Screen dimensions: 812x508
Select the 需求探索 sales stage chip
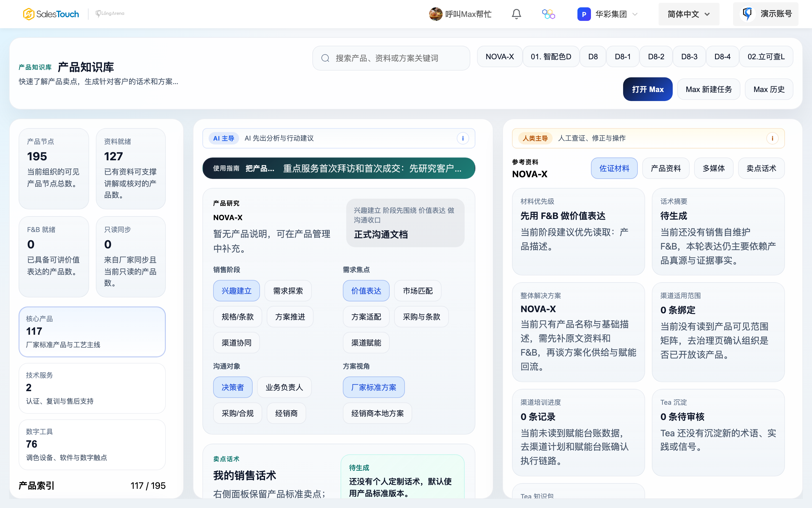(x=288, y=291)
